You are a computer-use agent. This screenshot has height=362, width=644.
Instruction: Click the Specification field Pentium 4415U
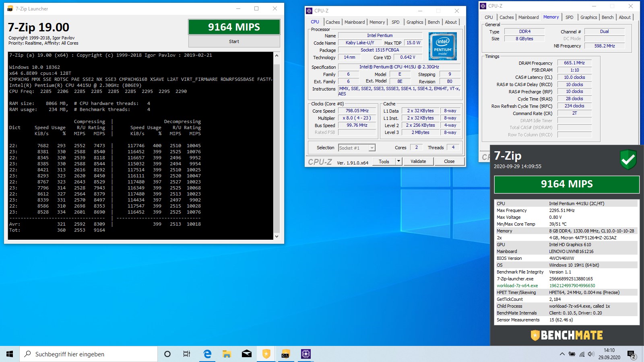(x=399, y=67)
